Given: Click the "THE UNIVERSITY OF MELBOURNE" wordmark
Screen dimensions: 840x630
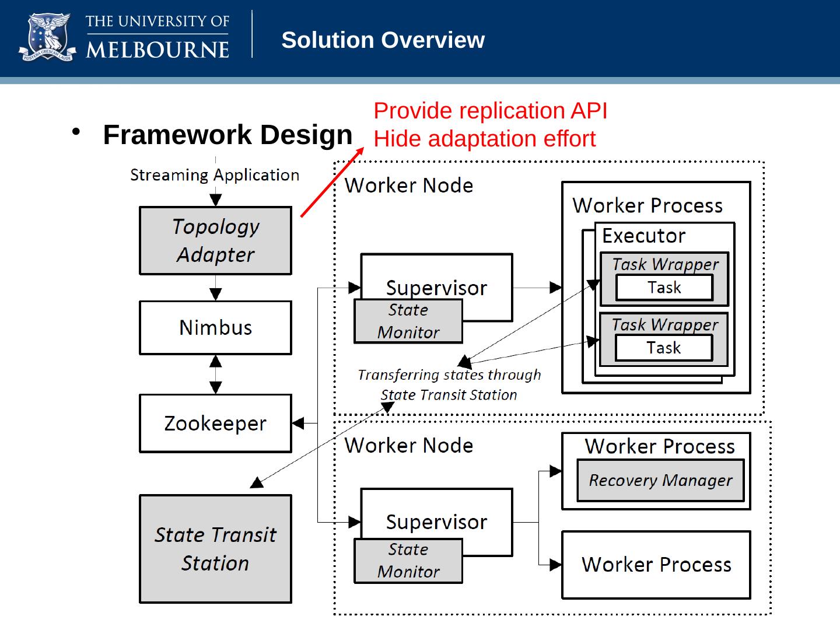Looking at the screenshot, I should click(157, 36).
